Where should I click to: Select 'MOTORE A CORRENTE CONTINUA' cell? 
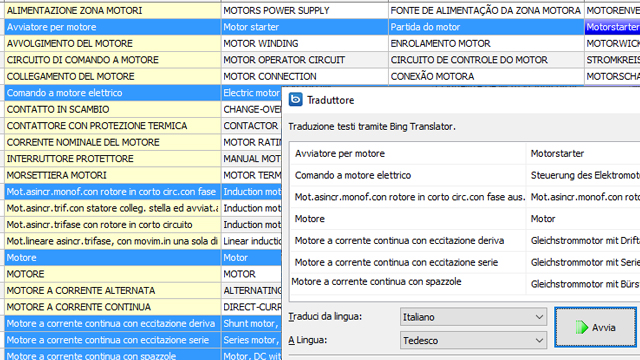(113, 307)
